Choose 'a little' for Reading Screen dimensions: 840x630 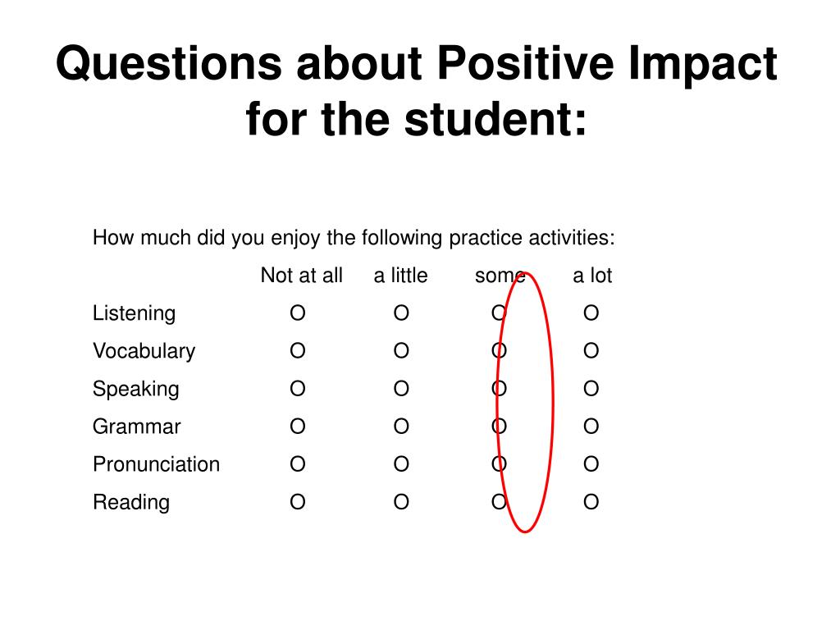point(401,502)
